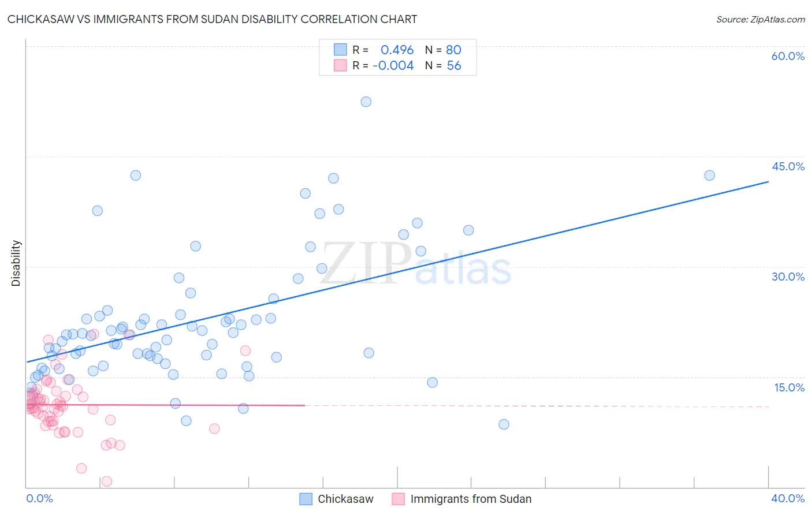This screenshot has width=812, height=515.
Task: Click the 0.0% x-axis label
Action: pyautogui.click(x=39, y=498)
